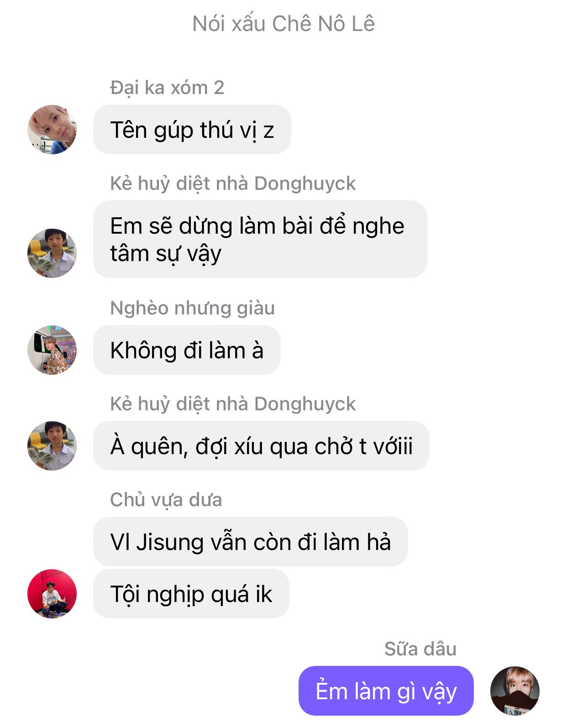Tap the 'Sữa dâu' name label
The image size is (567, 728).
(x=420, y=649)
